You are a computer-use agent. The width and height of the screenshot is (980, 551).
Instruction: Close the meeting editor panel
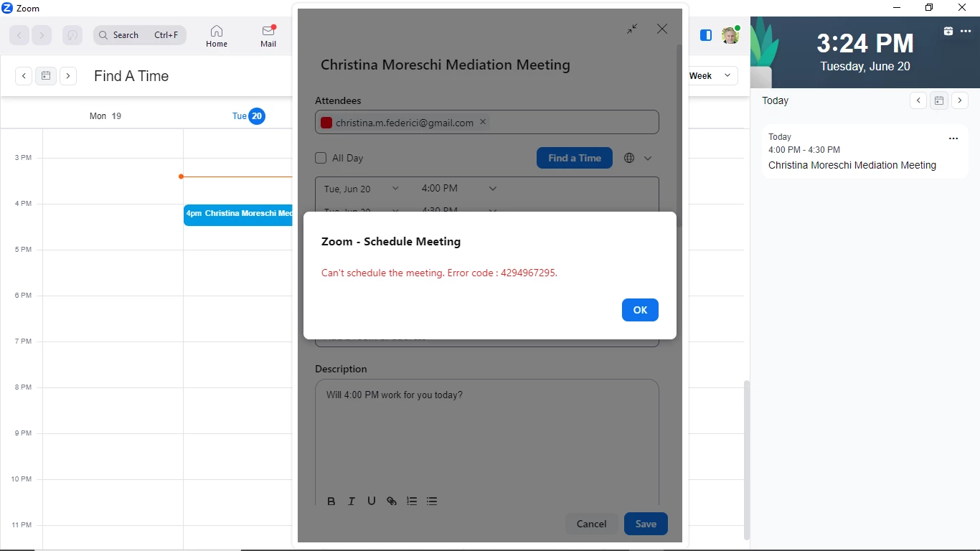(x=662, y=29)
